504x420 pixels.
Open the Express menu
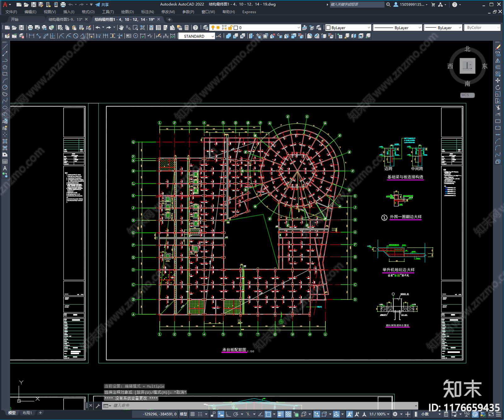(249, 12)
